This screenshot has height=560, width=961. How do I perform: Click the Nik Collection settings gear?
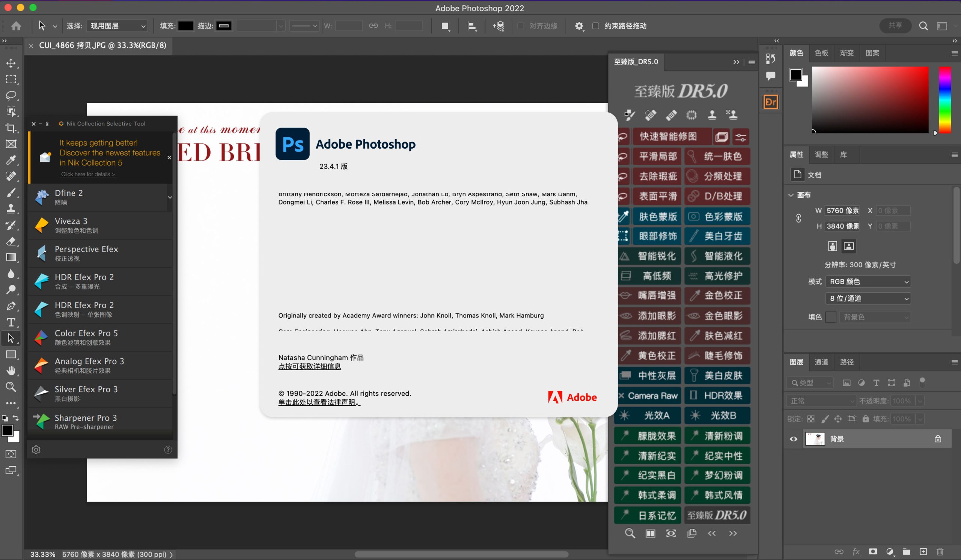coord(36,449)
